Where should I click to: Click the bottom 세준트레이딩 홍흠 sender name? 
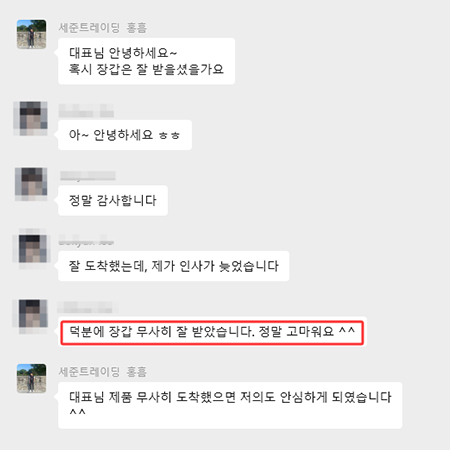pos(103,372)
